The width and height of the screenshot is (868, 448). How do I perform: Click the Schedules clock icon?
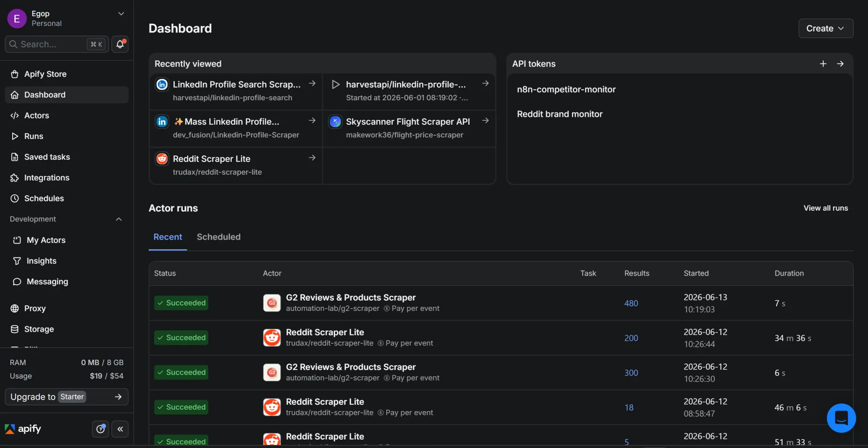[x=15, y=198]
